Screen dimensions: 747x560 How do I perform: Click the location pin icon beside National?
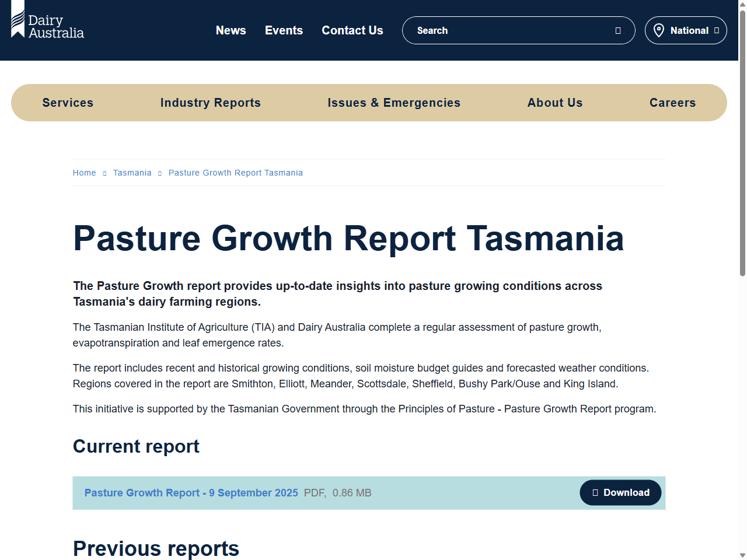click(x=659, y=30)
